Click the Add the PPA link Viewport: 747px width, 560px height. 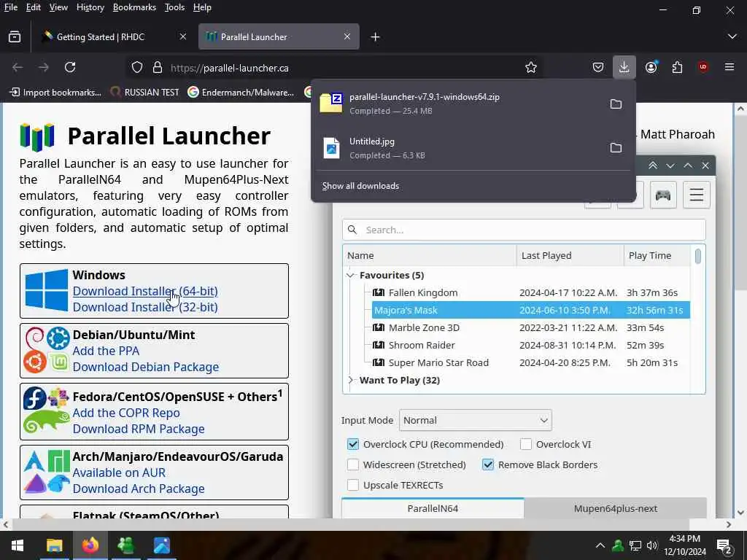[106, 351]
